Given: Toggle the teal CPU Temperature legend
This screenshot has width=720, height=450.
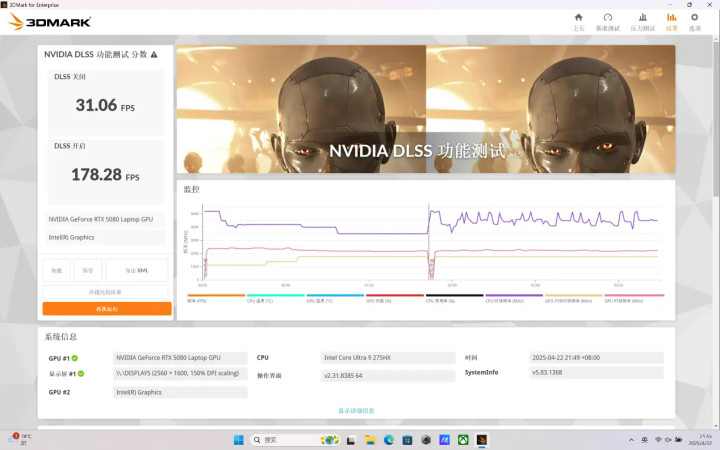Looking at the screenshot, I should (x=275, y=298).
